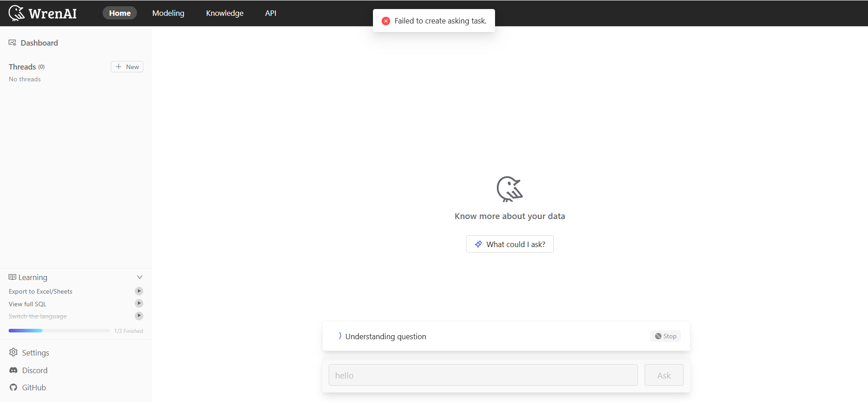Click the loading spinner beside Understanding question

click(340, 336)
